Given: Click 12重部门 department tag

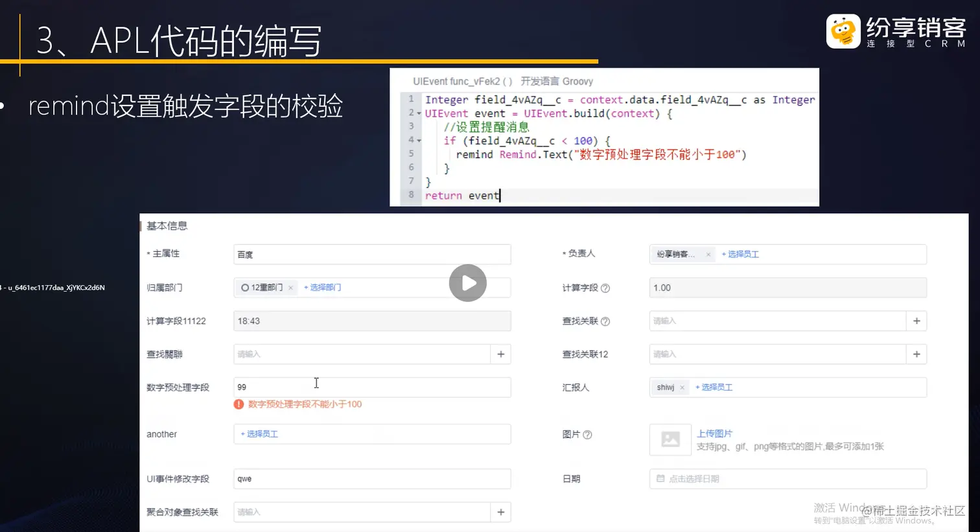Looking at the screenshot, I should pos(266,288).
